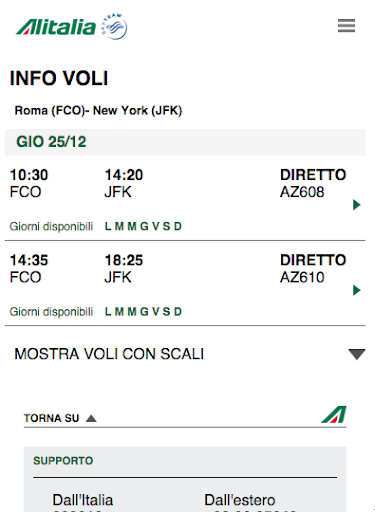Screen dimensions: 375x512
Task: Click MOSTRA VOLI CON SCALI label
Action: [x=109, y=354]
